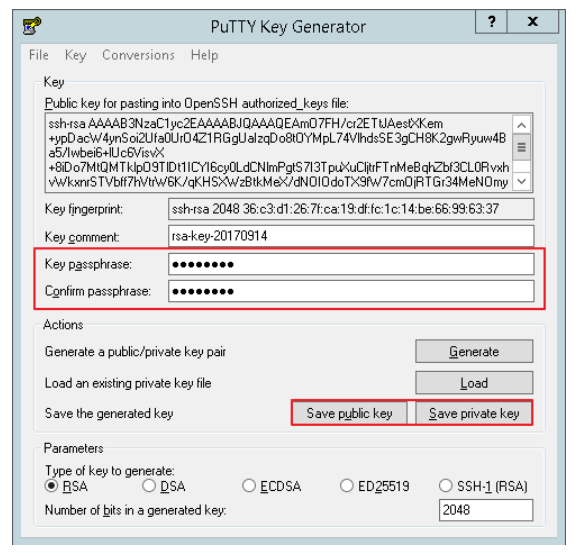This screenshot has height=556, width=577.
Task: Open the Key menu
Action: tap(75, 55)
